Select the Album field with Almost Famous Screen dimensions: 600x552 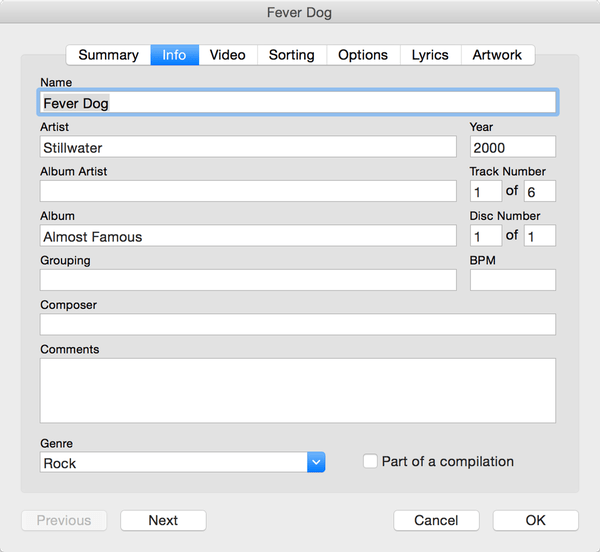[248, 236]
